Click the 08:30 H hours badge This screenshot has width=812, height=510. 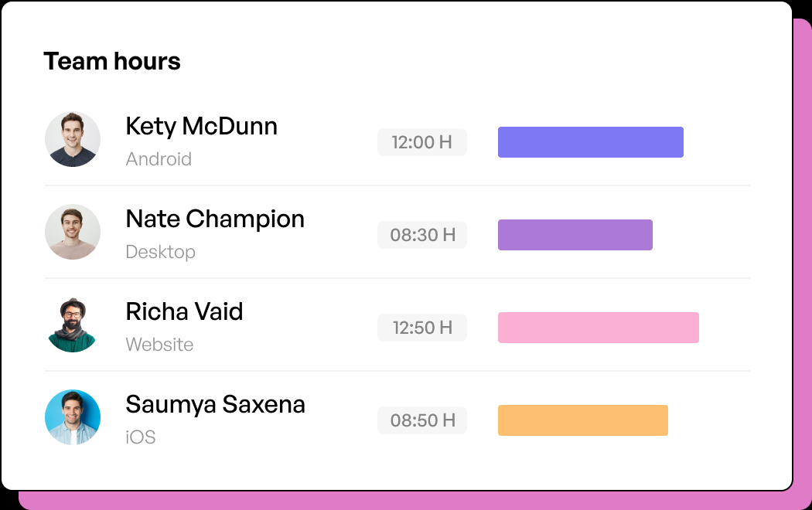[422, 235]
